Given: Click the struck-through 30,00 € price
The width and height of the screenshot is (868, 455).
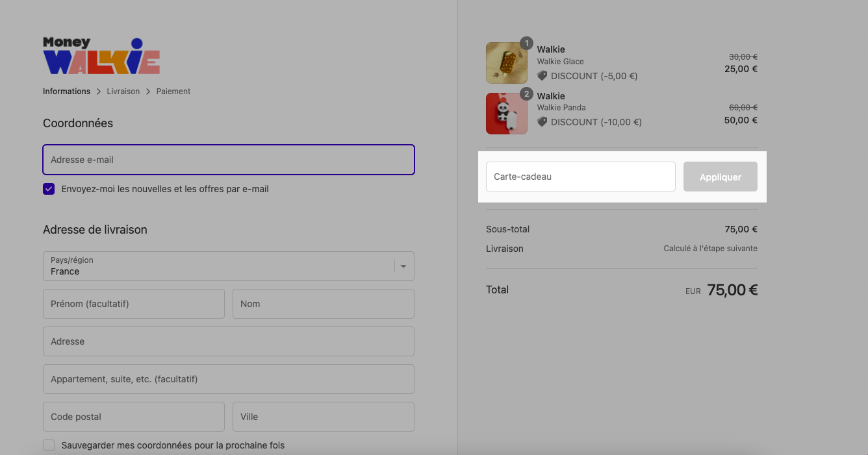Looking at the screenshot, I should coord(743,57).
